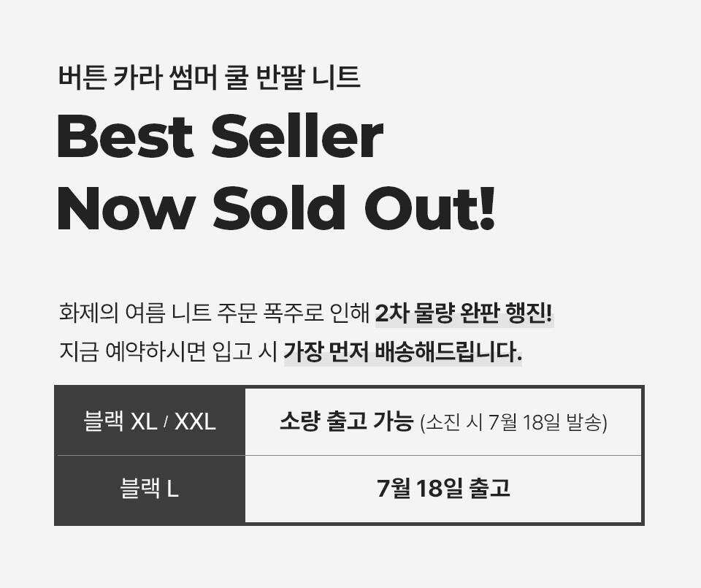
Task: Click the 7월 18일 출고 cell
Action: (443, 489)
